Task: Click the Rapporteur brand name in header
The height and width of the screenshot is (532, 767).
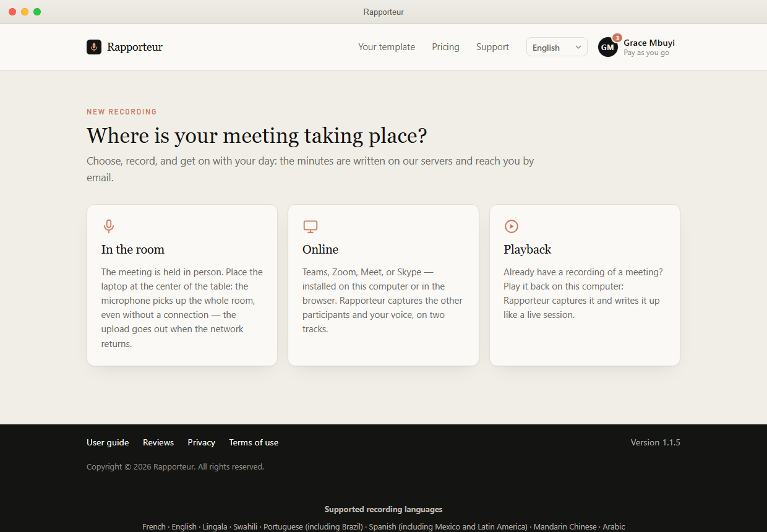Action: point(135,47)
